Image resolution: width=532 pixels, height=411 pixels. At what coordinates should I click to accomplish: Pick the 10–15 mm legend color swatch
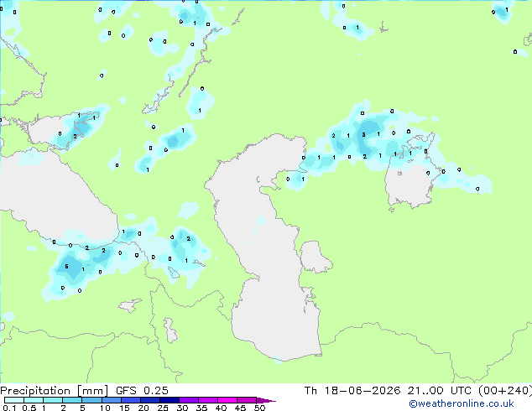pos(112,400)
